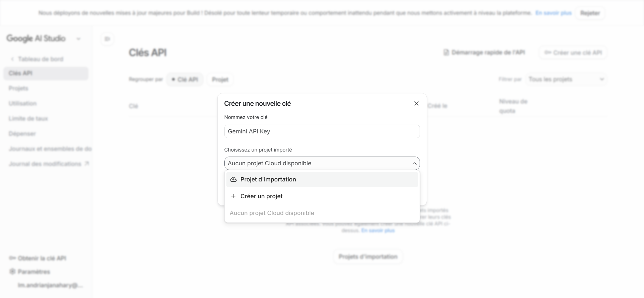Dismiss the update banner with Rejeter
644x298 pixels.
590,13
